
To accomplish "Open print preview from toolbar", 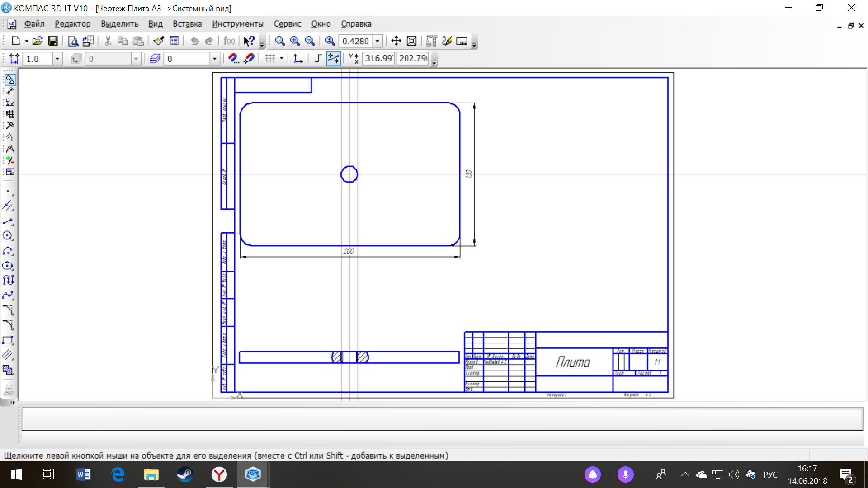I will pos(73,41).
